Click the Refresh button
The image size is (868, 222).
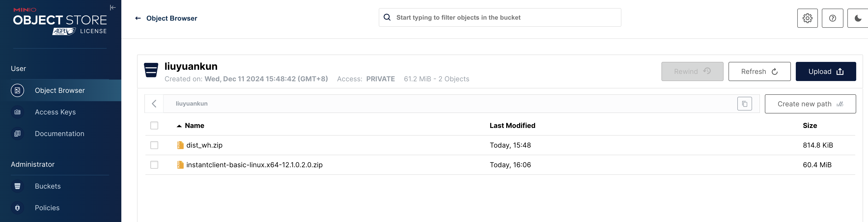click(x=759, y=71)
